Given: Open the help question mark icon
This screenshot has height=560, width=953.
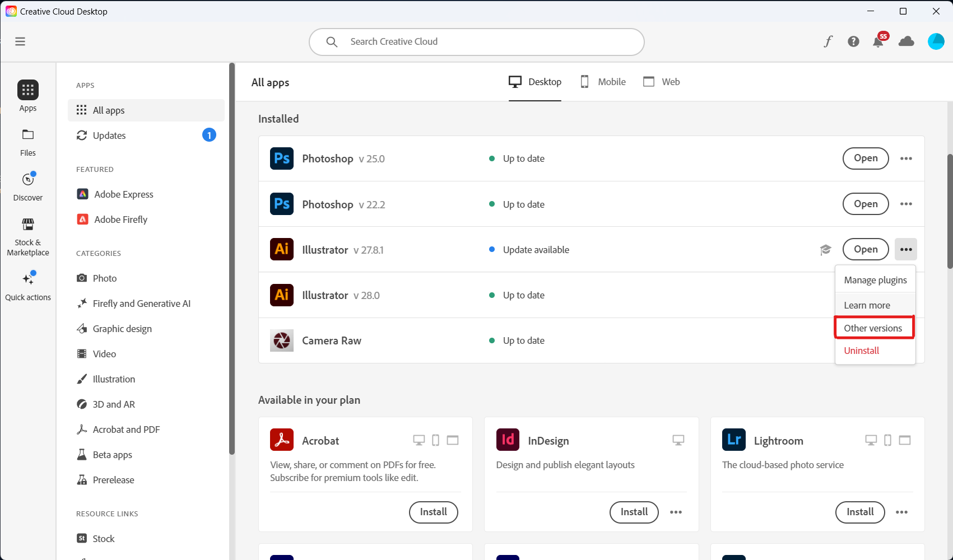Looking at the screenshot, I should (x=853, y=41).
